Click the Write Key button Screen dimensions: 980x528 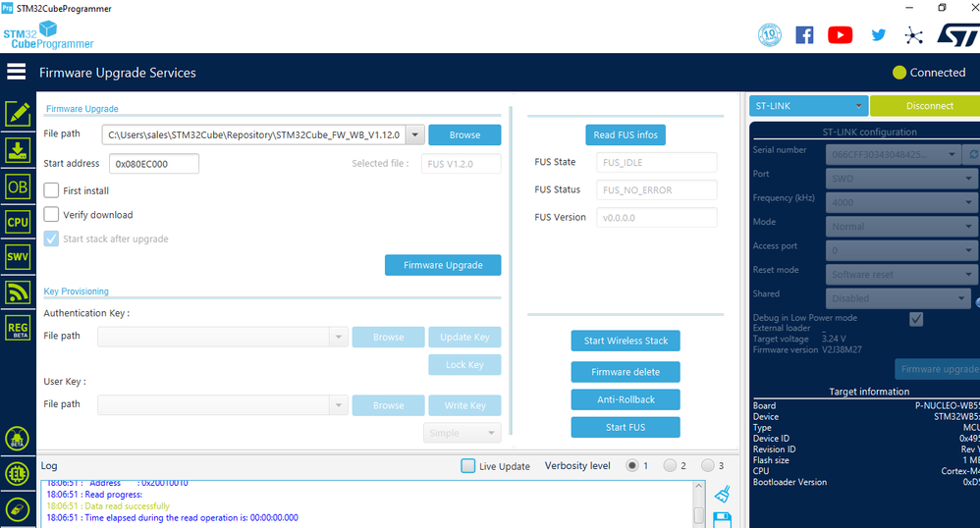coord(464,405)
